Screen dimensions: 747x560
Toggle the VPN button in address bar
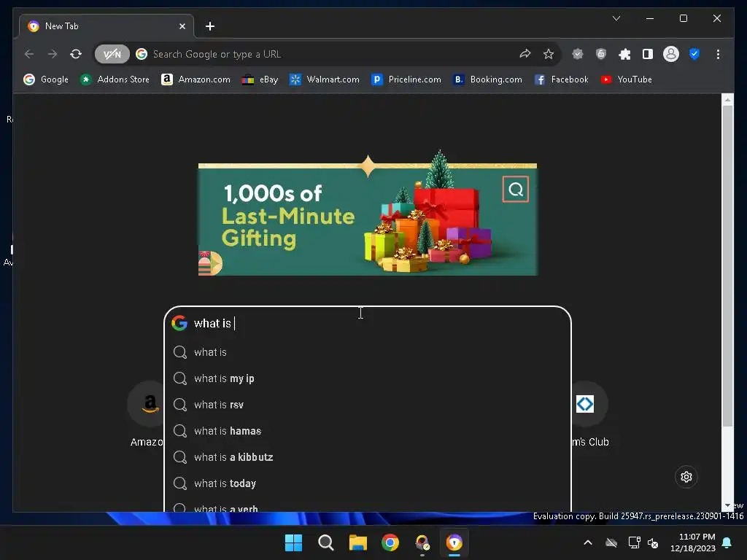[x=112, y=54]
